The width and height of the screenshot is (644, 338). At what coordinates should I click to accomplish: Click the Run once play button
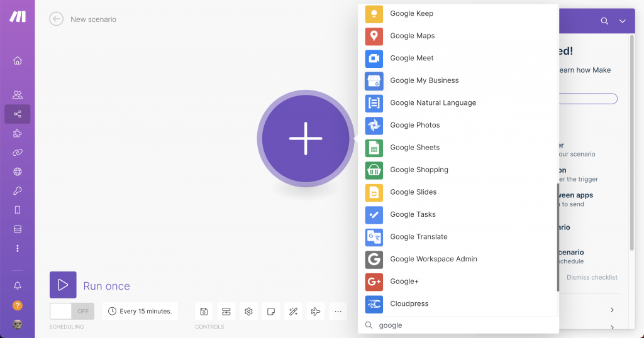[x=63, y=285]
